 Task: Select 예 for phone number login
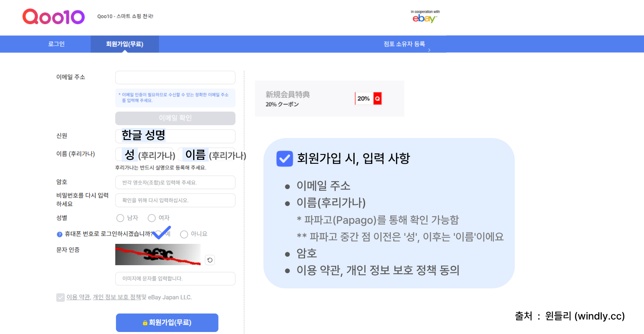click(x=159, y=234)
